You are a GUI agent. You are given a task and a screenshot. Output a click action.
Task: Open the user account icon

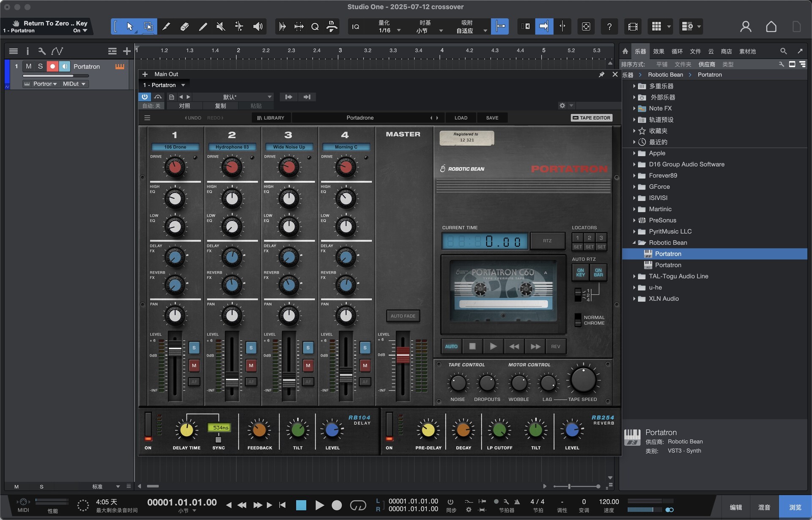[746, 27]
